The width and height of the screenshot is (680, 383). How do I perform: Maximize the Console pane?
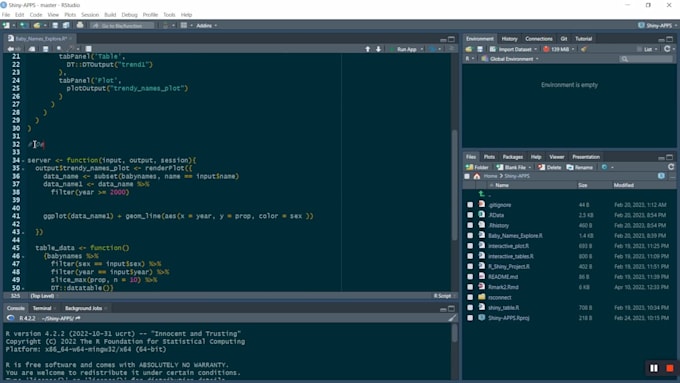tap(451, 309)
